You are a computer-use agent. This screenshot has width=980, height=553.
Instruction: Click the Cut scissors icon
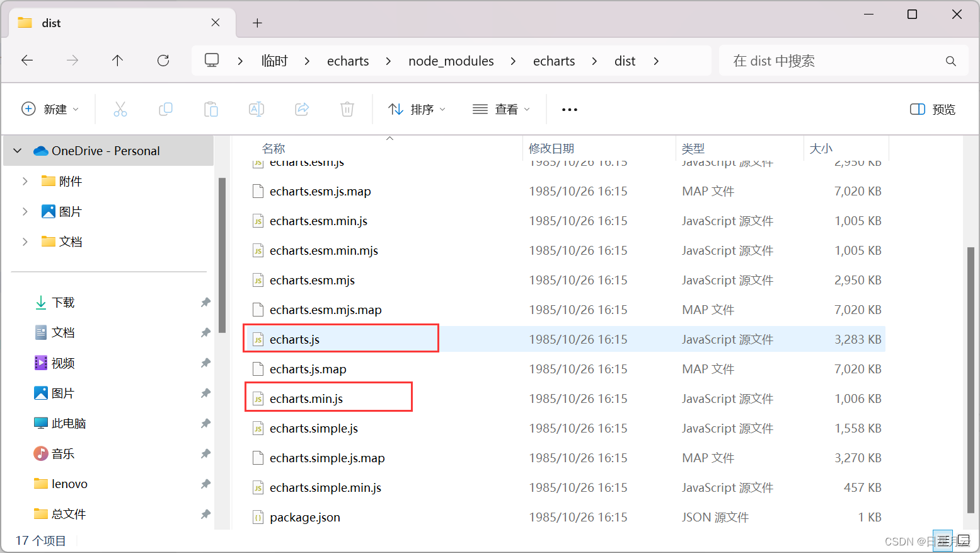pyautogui.click(x=120, y=109)
